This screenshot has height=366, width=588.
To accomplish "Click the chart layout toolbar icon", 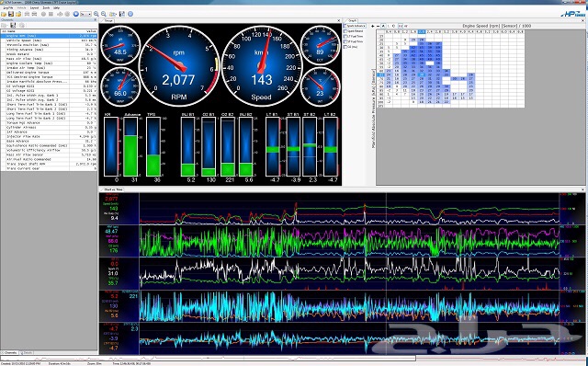I will [122, 14].
